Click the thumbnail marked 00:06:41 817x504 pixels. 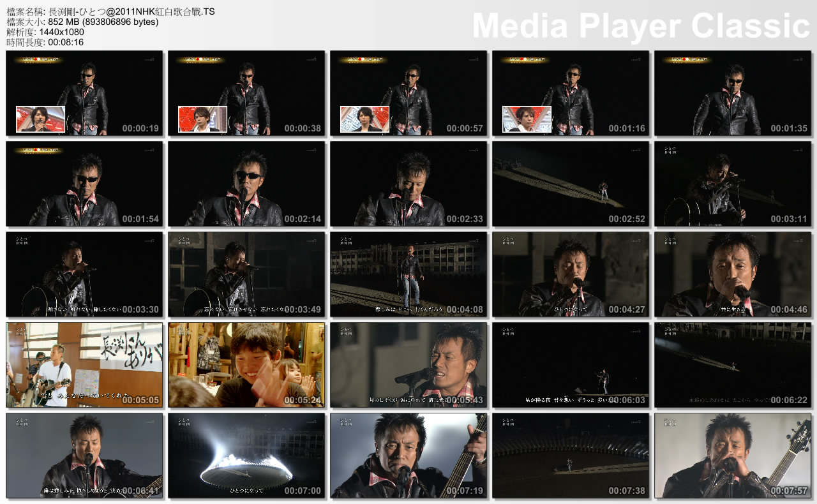[84, 456]
